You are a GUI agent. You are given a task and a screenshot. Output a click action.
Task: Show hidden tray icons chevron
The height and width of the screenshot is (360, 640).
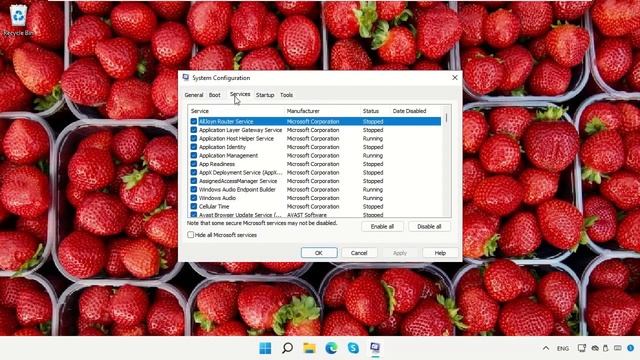click(546, 348)
